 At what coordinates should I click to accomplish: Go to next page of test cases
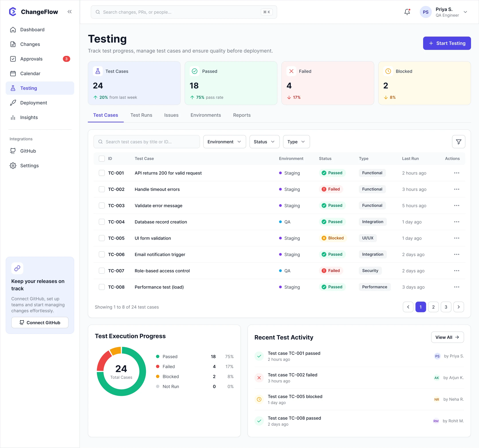coord(458,307)
